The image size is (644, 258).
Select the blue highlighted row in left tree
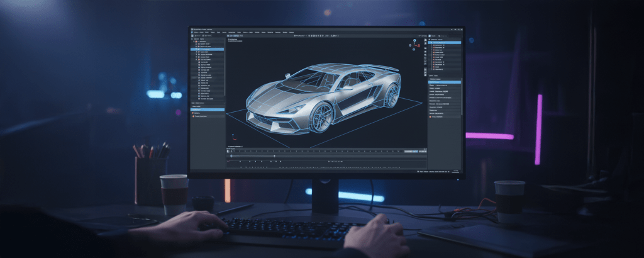point(208,49)
